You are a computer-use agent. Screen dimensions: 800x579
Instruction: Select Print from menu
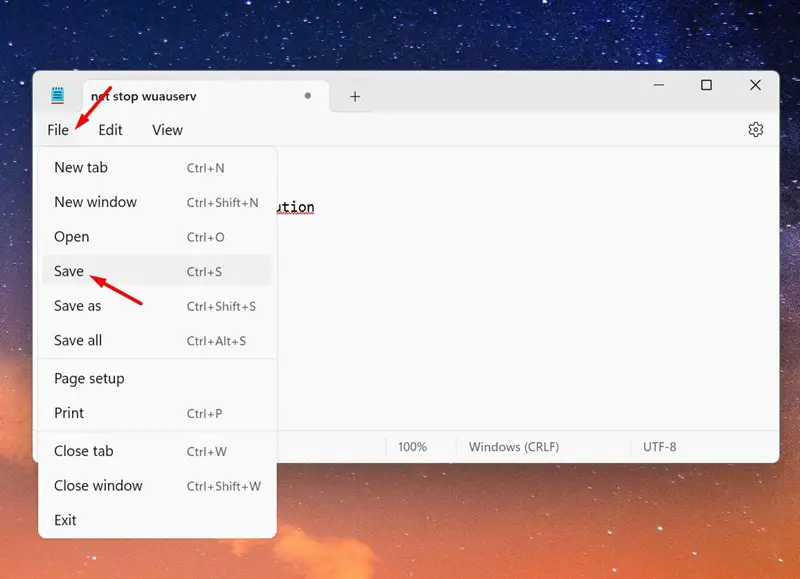[x=157, y=413]
